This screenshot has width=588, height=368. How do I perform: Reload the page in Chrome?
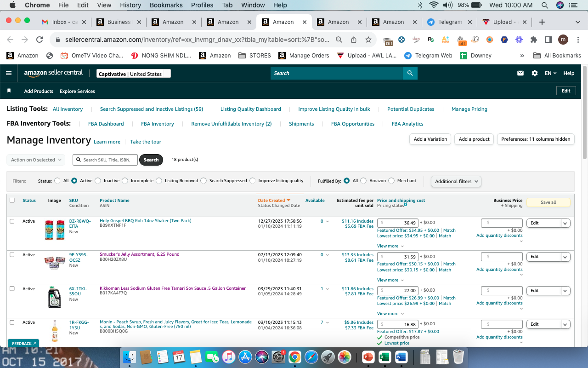[x=40, y=40]
